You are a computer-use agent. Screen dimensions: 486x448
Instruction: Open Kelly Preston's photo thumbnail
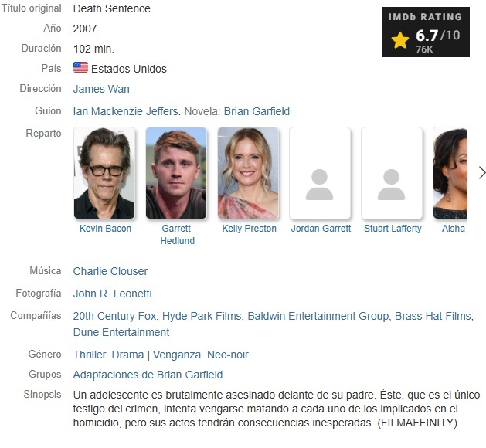coord(248,173)
